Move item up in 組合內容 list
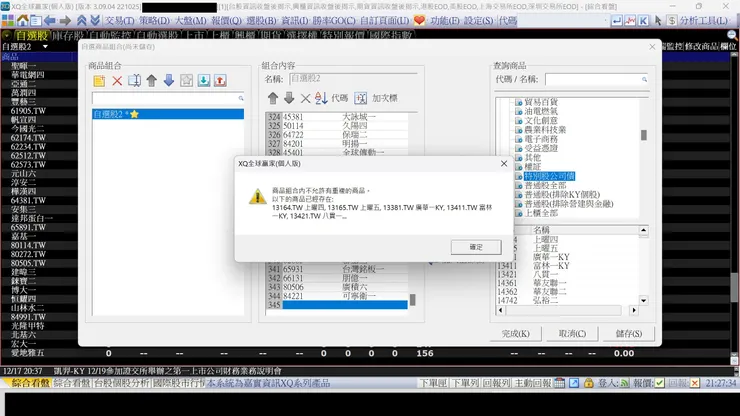 click(x=273, y=98)
